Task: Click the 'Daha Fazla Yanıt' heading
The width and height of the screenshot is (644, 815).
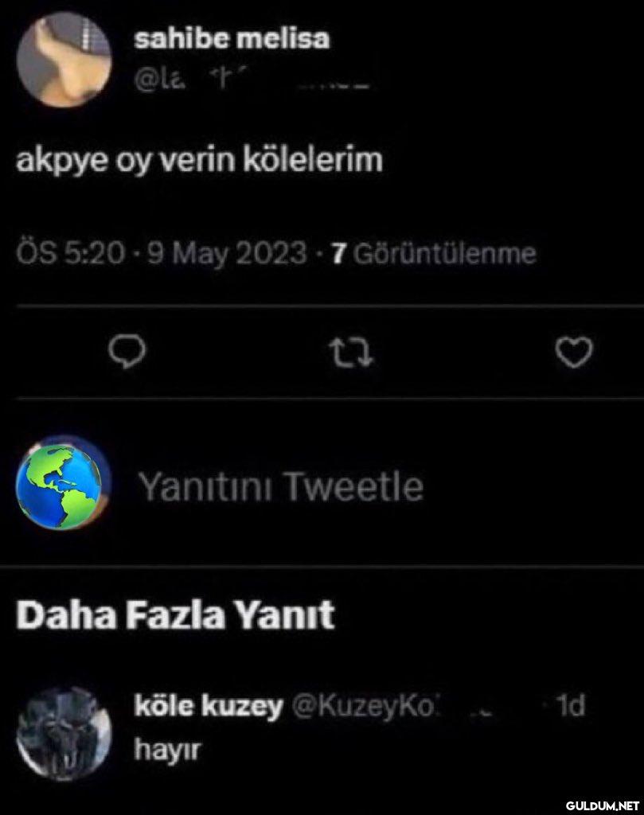Action: [x=175, y=615]
